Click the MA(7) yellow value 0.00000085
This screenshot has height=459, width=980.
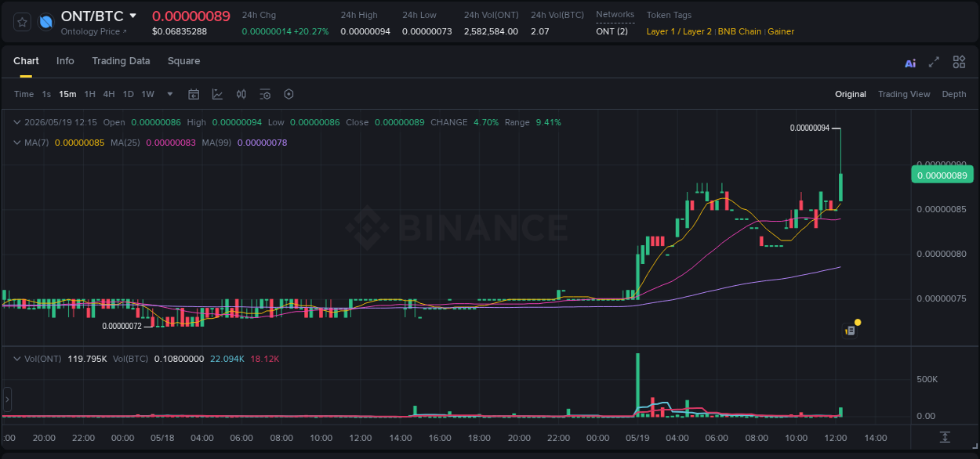79,143
